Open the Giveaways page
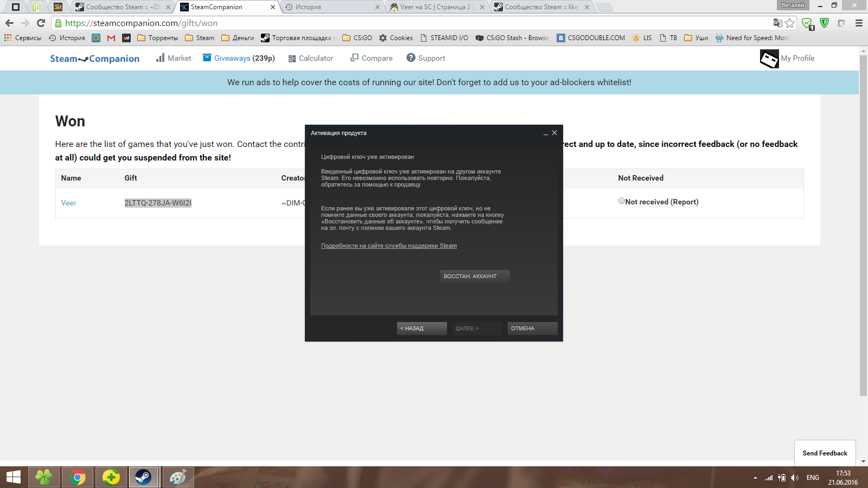The height and width of the screenshot is (488, 868). click(x=239, y=58)
